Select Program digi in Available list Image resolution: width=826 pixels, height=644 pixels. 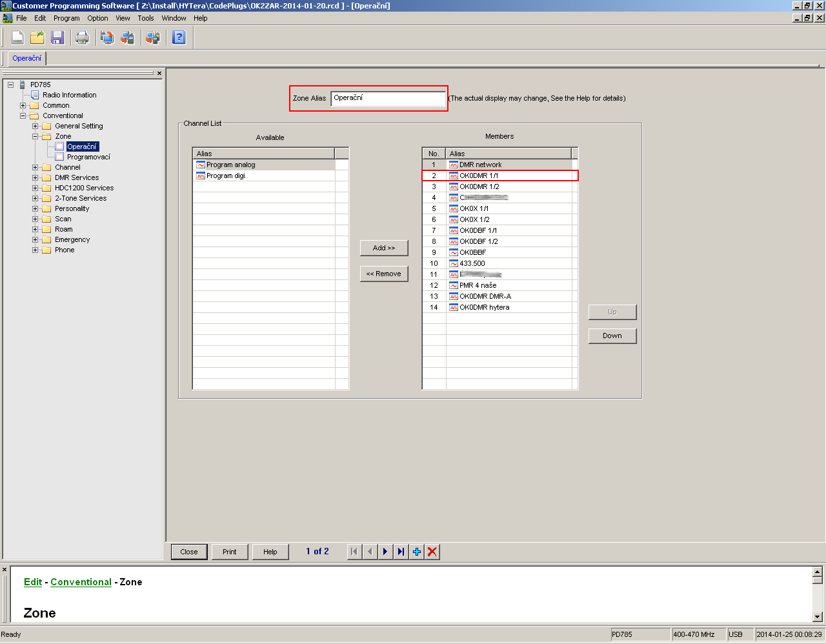[264, 176]
